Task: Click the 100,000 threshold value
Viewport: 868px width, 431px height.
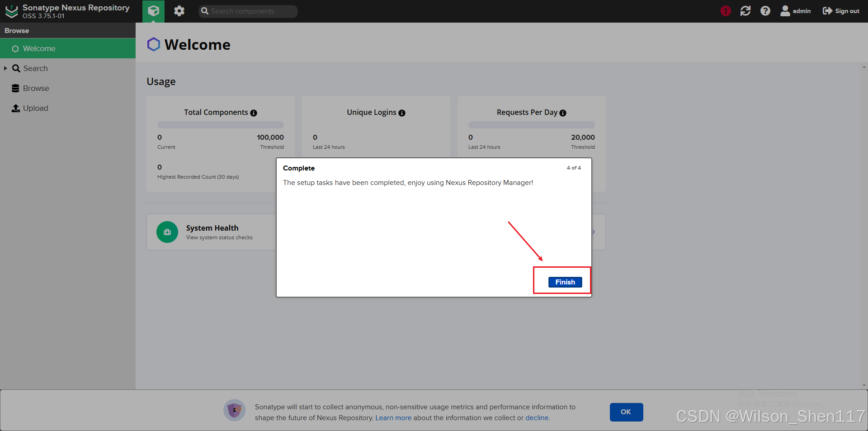Action: tap(270, 137)
